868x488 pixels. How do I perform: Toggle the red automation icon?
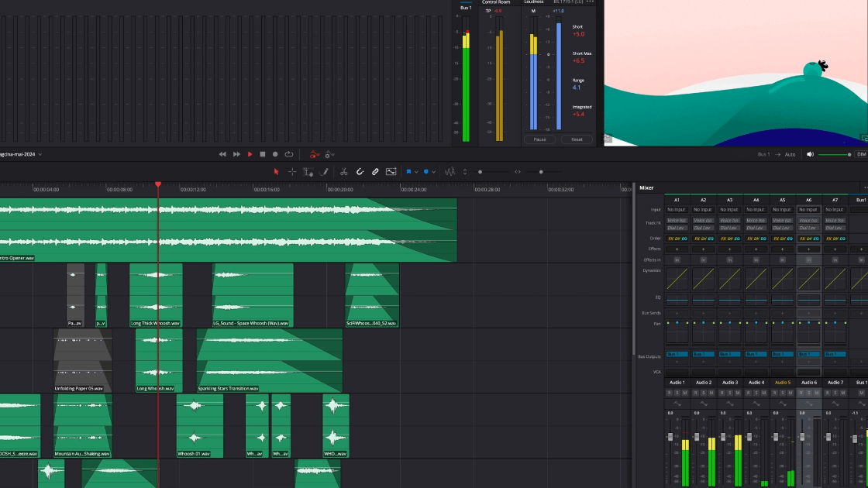pos(314,154)
